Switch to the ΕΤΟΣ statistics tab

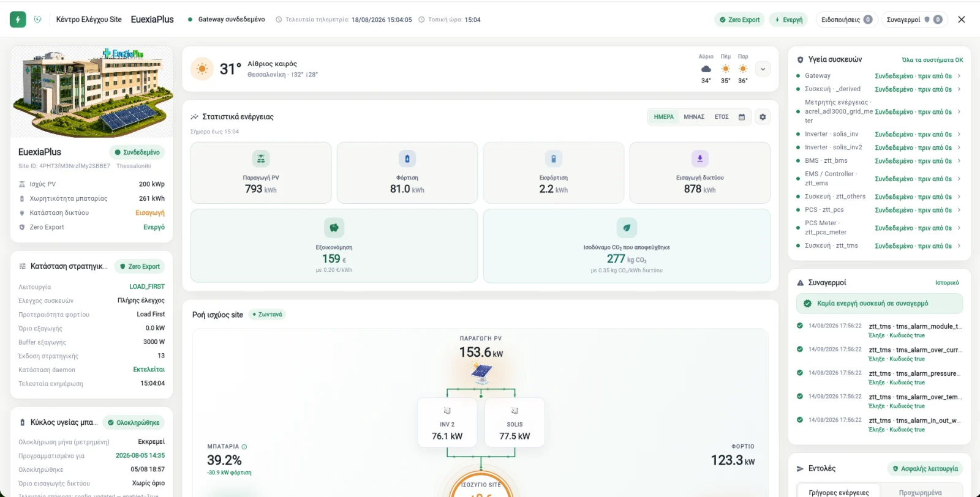coord(722,117)
